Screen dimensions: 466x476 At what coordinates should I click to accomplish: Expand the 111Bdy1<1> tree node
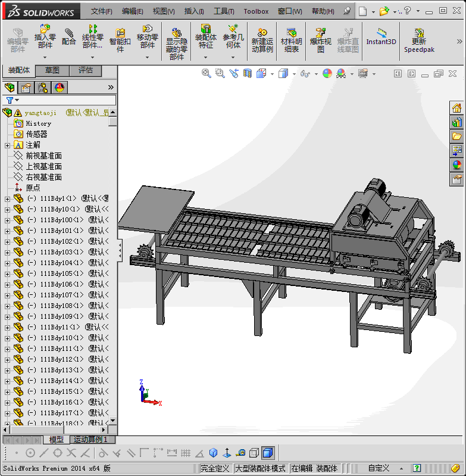pos(7,199)
